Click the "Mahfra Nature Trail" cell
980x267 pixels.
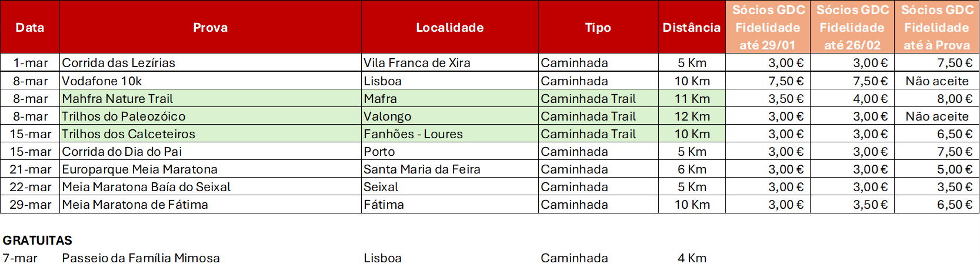coord(118,99)
